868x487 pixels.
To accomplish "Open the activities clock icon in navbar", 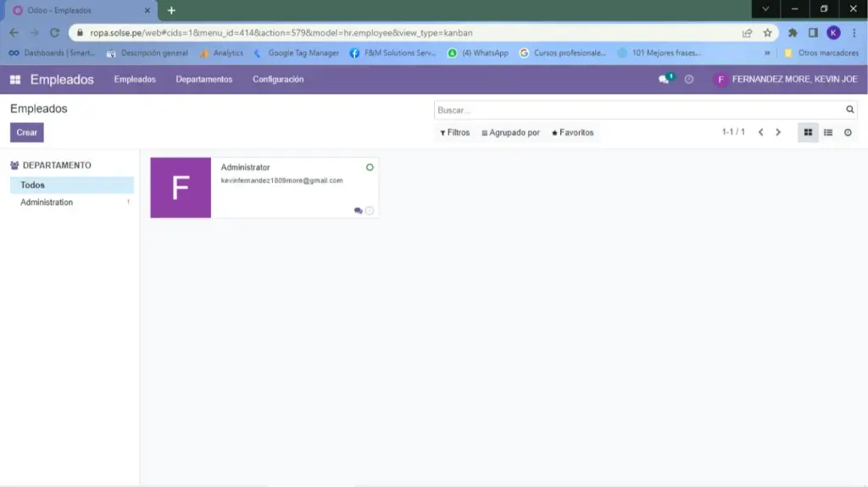I will click(689, 80).
